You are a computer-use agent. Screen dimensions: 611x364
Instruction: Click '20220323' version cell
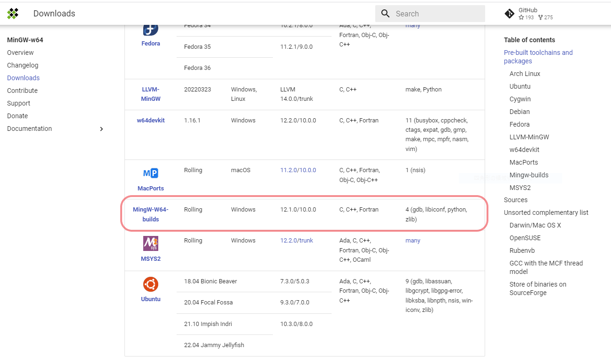(197, 89)
